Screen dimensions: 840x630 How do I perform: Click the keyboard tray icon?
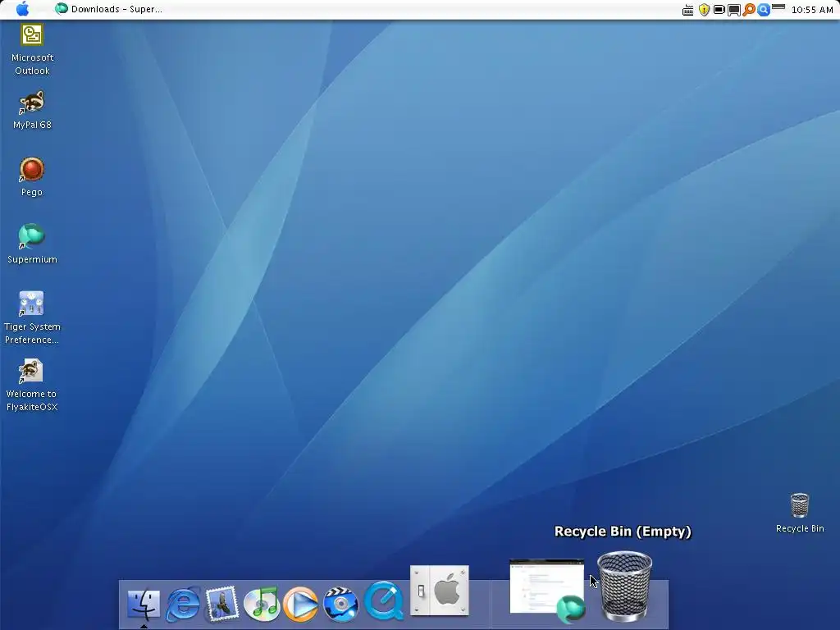(688, 10)
